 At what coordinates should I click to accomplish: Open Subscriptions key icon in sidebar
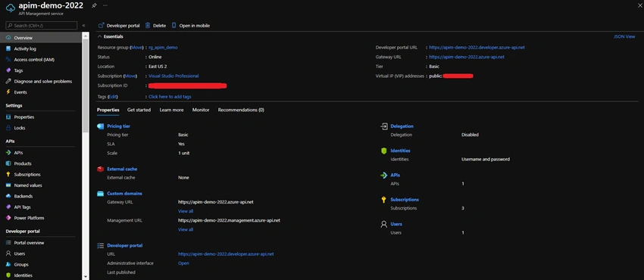8,174
